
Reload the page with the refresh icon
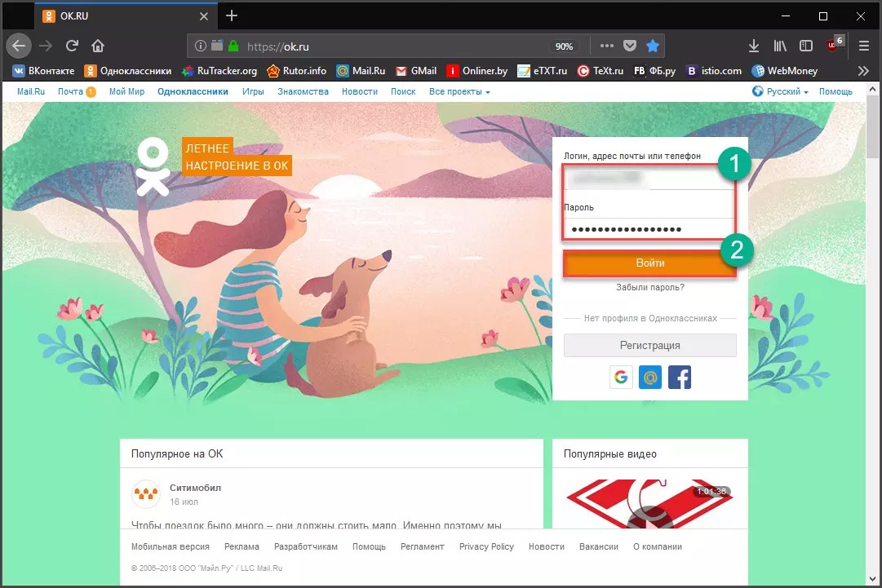pyautogui.click(x=72, y=46)
